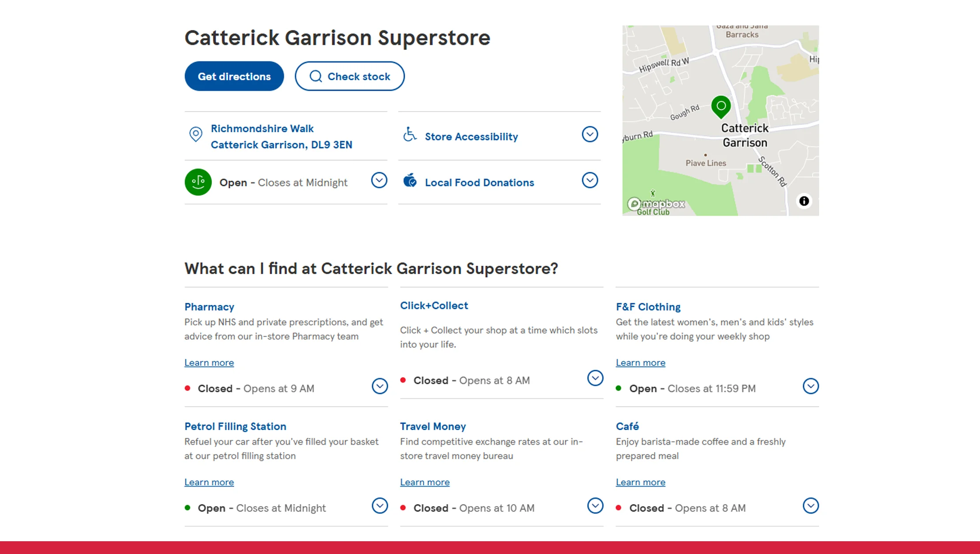Select the green store marker on the map
Screen dimensions: 980x554
point(721,106)
